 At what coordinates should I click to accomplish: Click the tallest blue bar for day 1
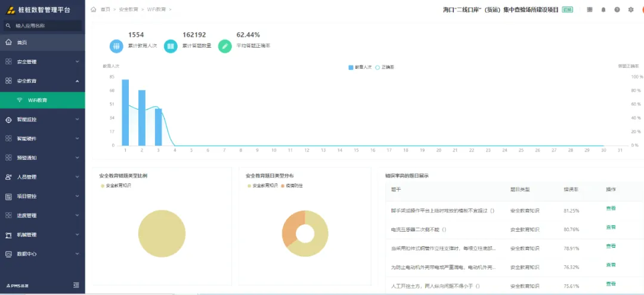tap(125, 113)
